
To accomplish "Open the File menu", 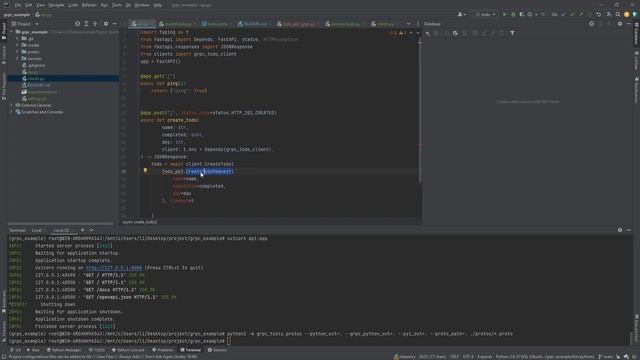I will point(18,5).
